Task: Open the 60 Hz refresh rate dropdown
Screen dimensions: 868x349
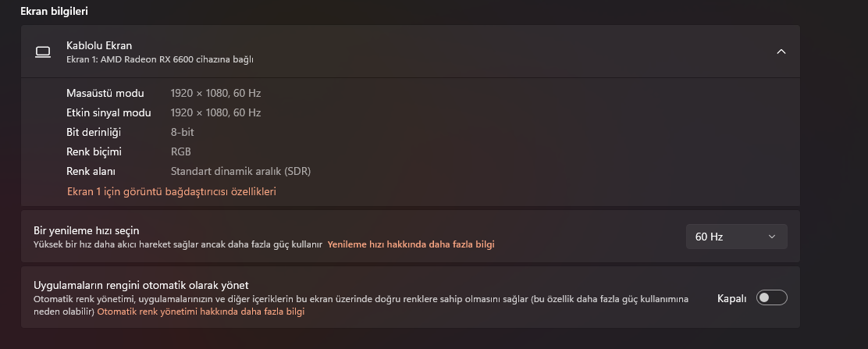Action: point(736,237)
